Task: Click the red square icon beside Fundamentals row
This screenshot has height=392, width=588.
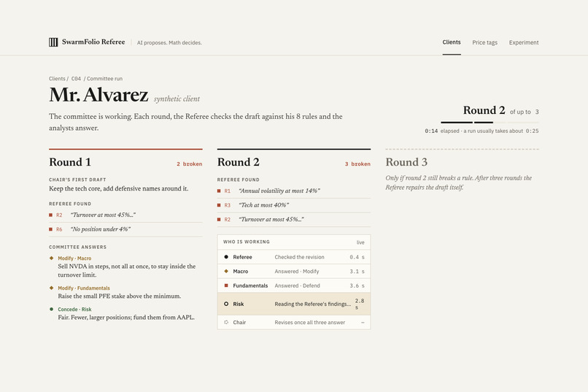Action: pyautogui.click(x=226, y=285)
